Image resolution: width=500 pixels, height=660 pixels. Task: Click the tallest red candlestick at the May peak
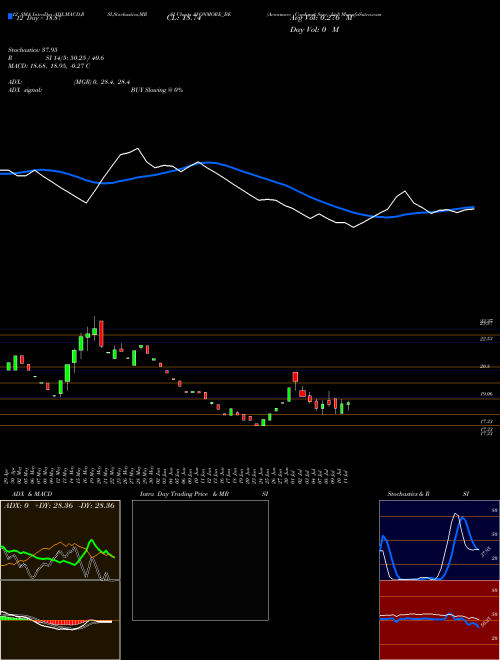pyautogui.click(x=101, y=333)
